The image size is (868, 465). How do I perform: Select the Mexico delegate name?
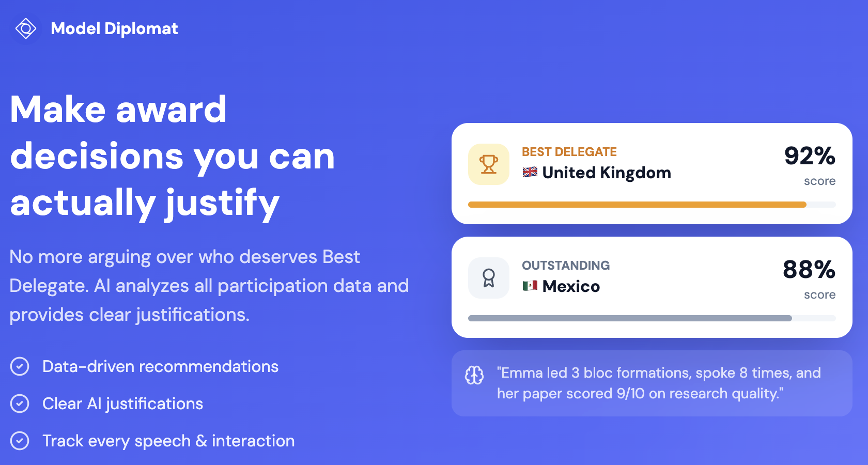pyautogui.click(x=571, y=286)
